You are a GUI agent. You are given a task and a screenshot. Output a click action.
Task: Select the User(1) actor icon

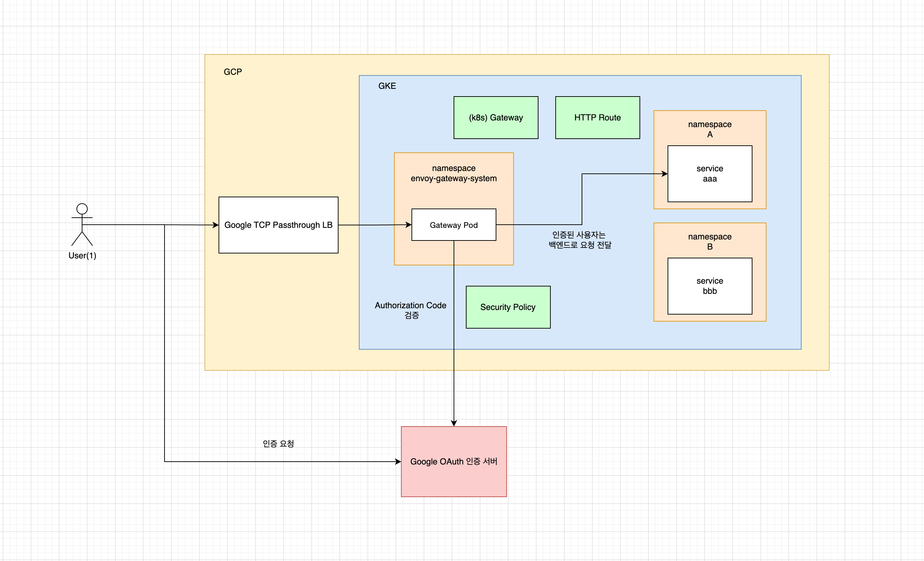(x=82, y=224)
